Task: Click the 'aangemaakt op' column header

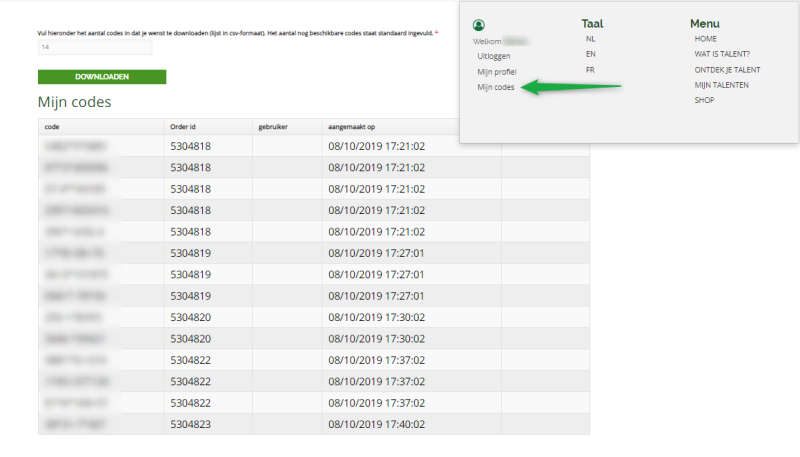Action: (352, 127)
